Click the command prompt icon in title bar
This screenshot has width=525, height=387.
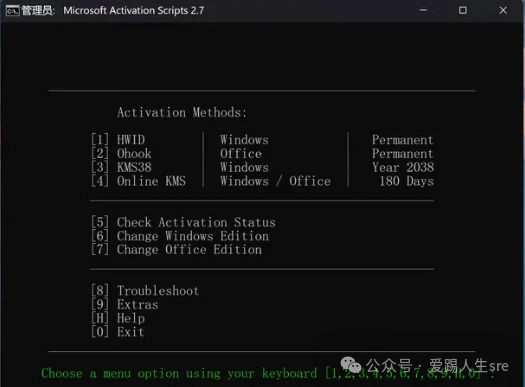[12, 11]
